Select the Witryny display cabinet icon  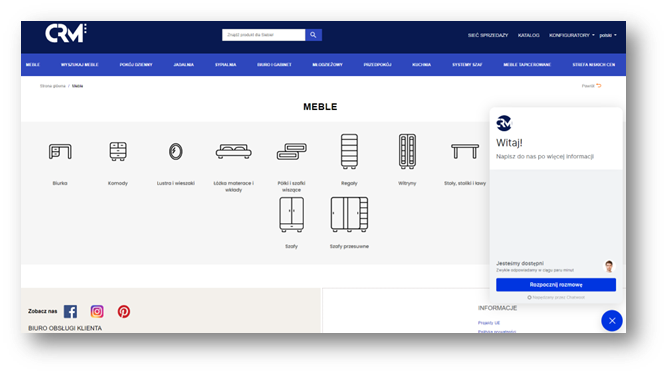pos(407,151)
